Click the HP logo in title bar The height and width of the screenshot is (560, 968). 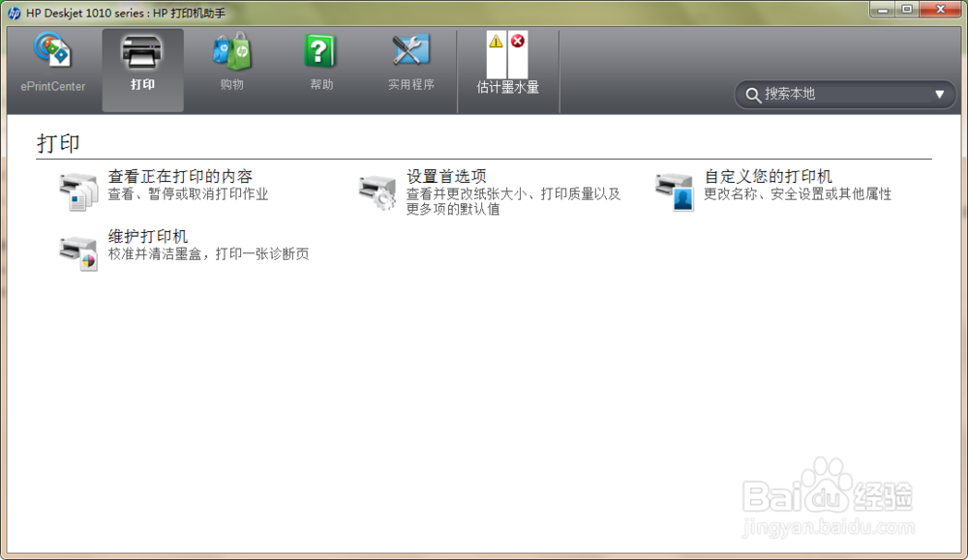coord(15,13)
